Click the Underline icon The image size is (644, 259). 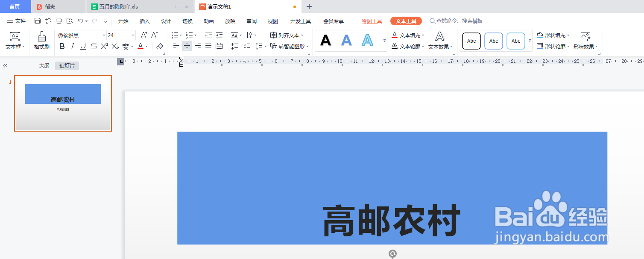(82, 46)
